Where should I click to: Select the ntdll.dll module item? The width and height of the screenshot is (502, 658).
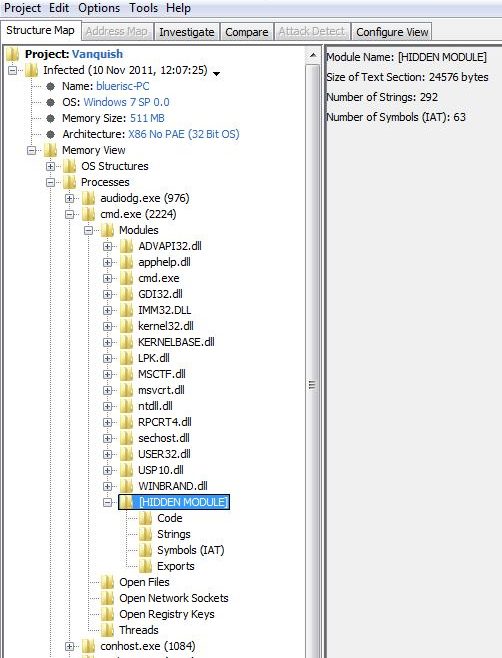[x=155, y=406]
